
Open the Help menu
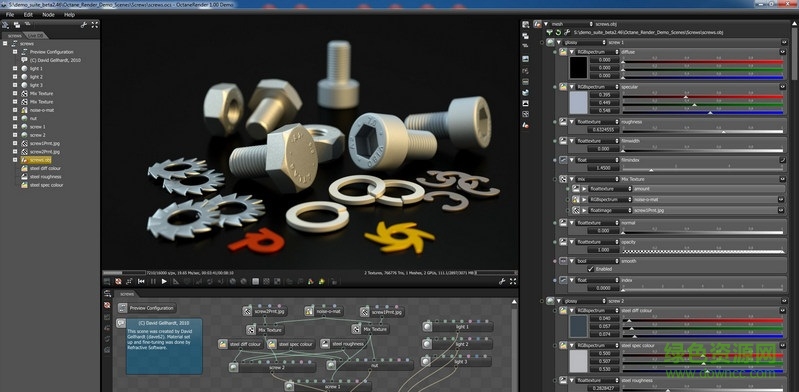pyautogui.click(x=69, y=15)
